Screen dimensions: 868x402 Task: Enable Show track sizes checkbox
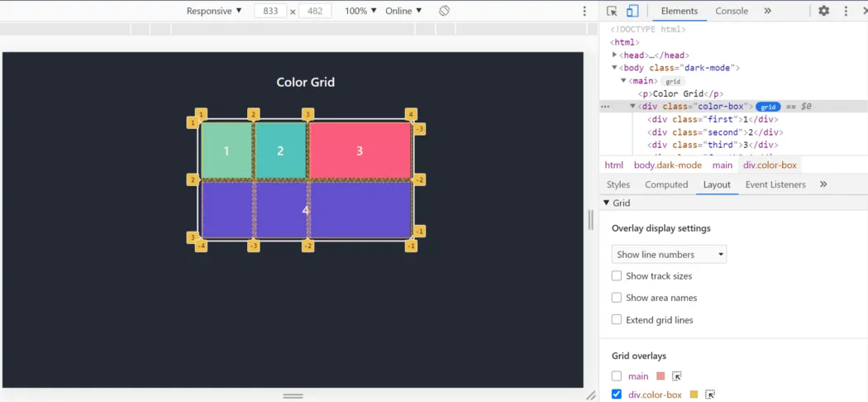(617, 275)
